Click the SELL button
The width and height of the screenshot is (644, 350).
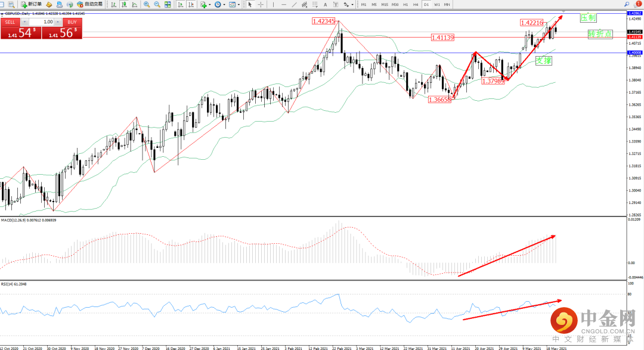[10, 22]
